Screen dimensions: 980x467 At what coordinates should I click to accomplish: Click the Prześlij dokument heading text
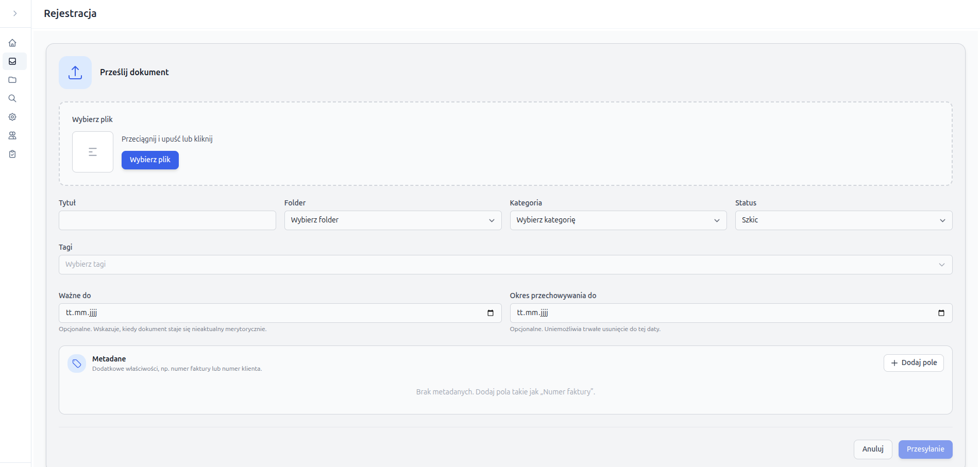click(x=134, y=73)
